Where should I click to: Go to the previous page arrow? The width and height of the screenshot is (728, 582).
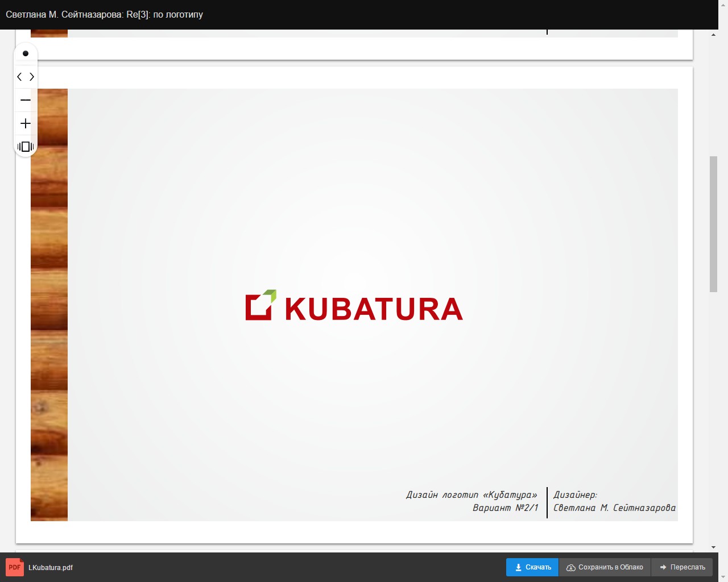click(x=19, y=77)
